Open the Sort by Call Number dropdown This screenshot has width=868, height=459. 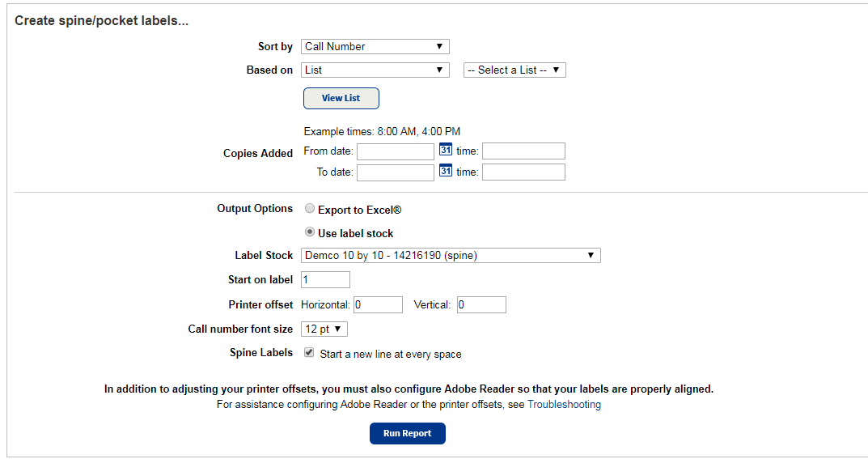click(375, 47)
